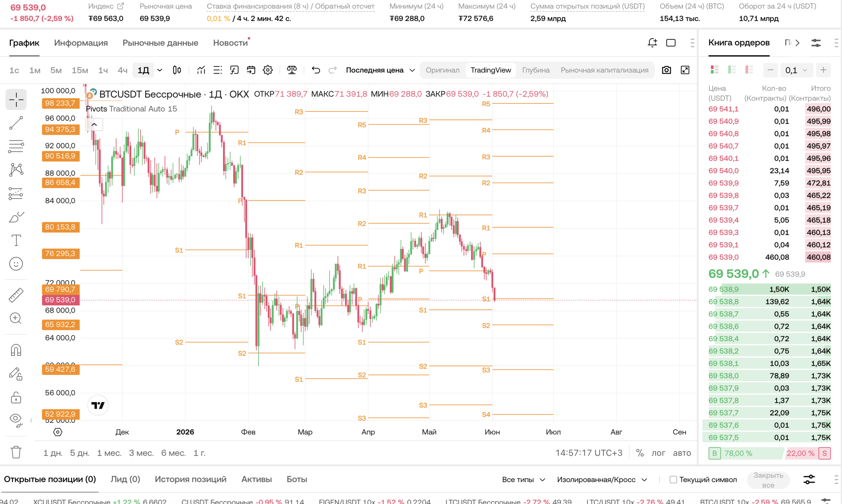This screenshot has width=842, height=504.
Task: Open order book settings sliders icon
Action: (816, 43)
